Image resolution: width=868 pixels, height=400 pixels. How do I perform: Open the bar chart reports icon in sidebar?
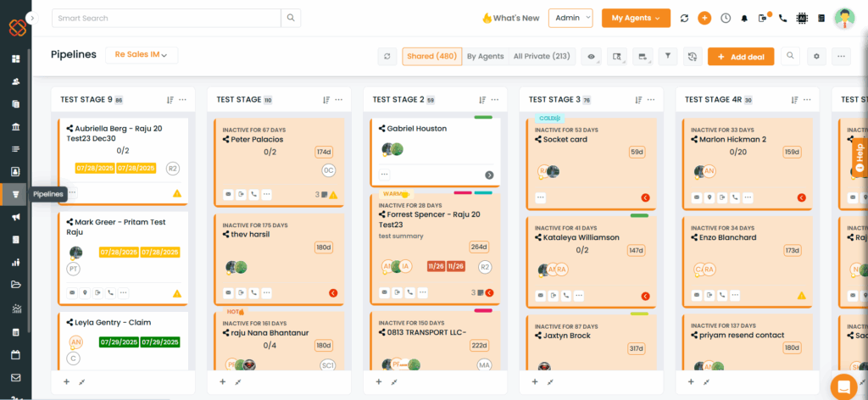(x=15, y=262)
